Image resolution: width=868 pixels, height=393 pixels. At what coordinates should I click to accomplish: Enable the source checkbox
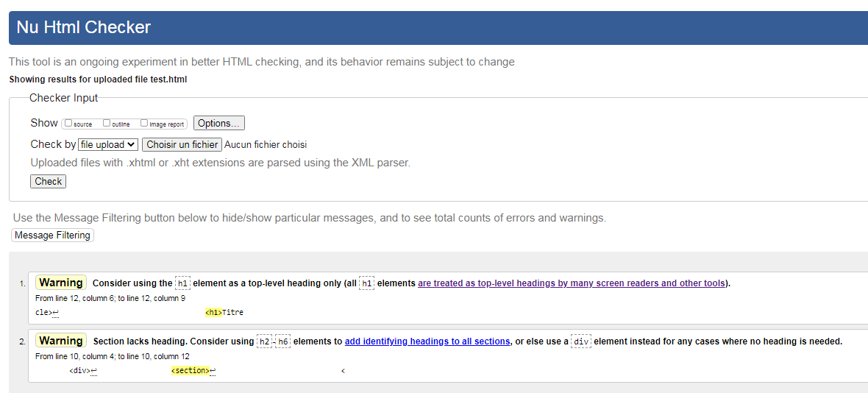(x=68, y=124)
